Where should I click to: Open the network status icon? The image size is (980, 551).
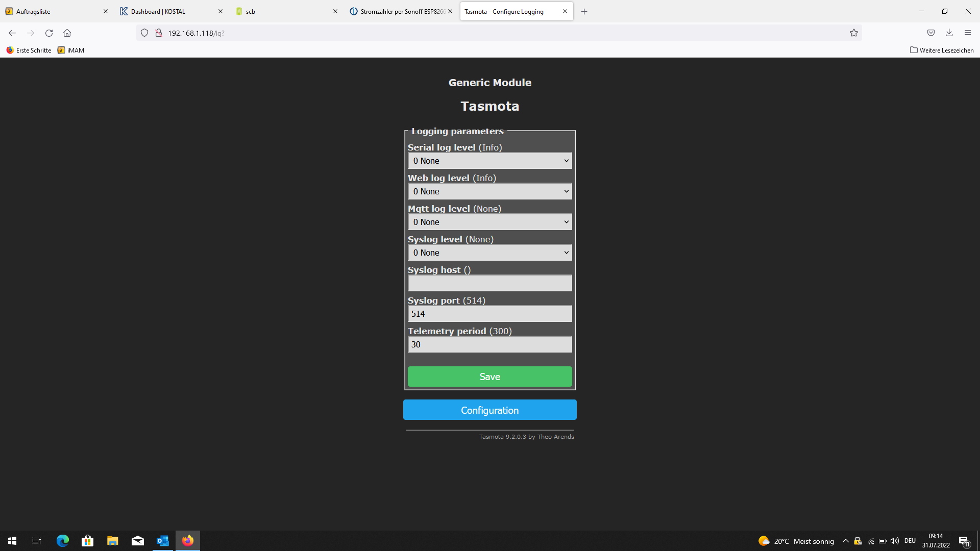[871, 541]
